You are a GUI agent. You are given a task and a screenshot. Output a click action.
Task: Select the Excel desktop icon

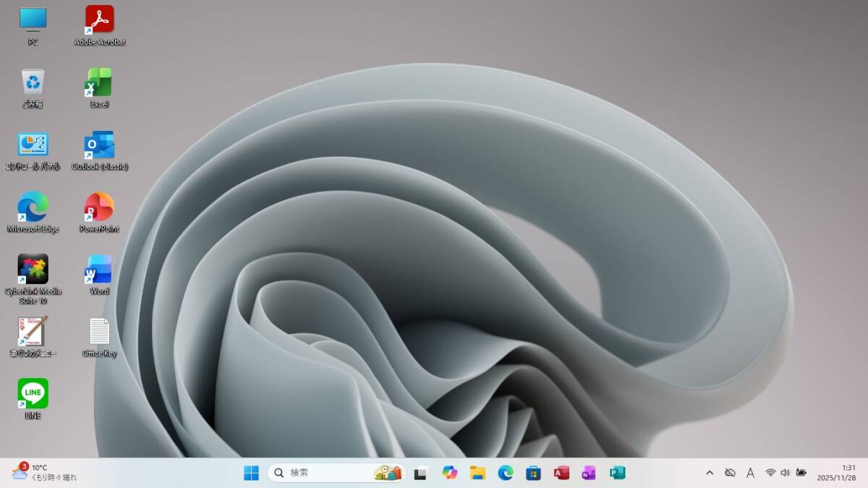click(x=99, y=83)
